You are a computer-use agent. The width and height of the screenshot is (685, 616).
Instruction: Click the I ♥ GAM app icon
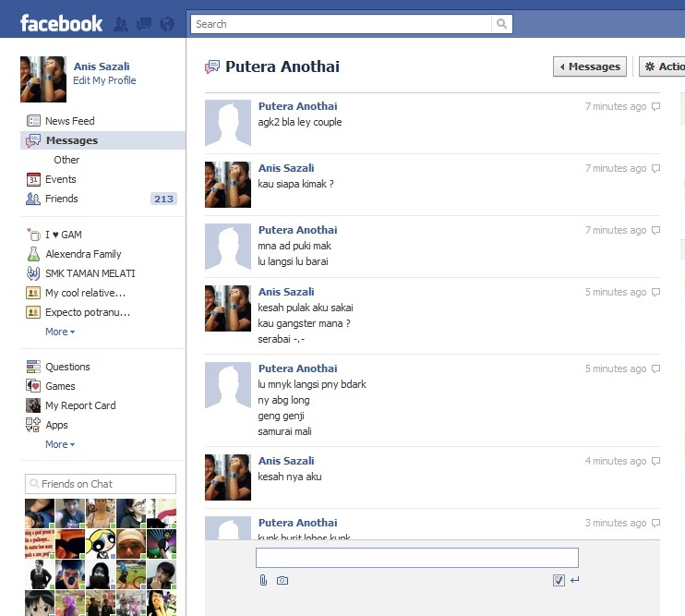pos(33,235)
